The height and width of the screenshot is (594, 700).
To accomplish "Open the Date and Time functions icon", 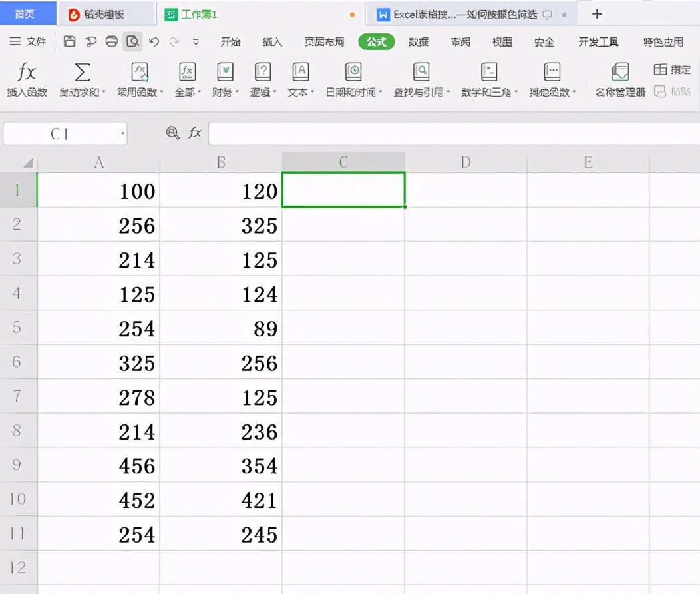I will click(353, 72).
